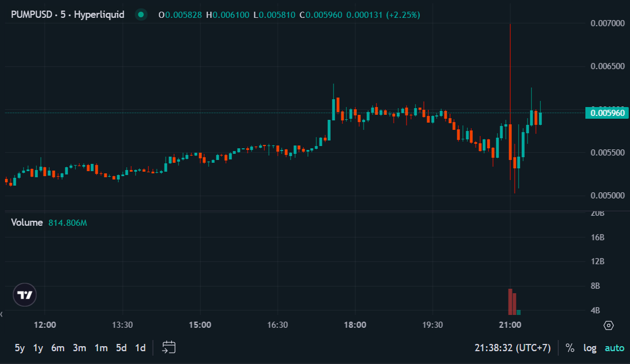The height and width of the screenshot is (364, 630).
Task: Click the PUMPUSD · 5 · Hyperliquid symbol title
Action: (67, 15)
